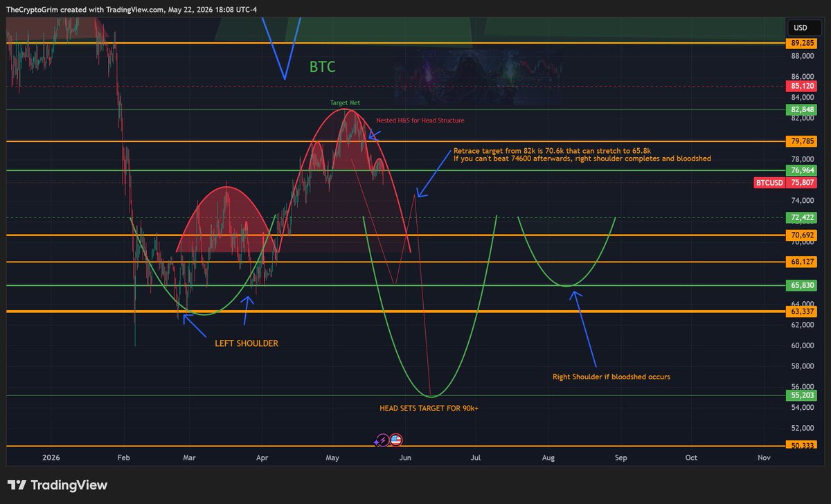Click the Sep label on time axis

click(x=621, y=458)
